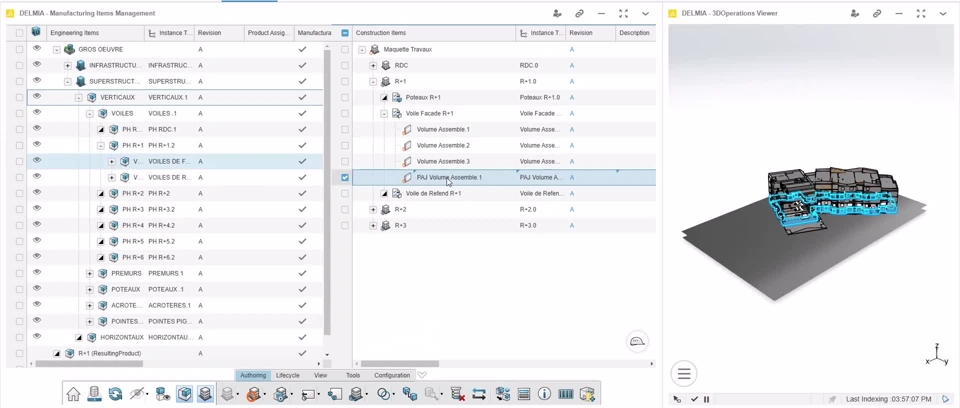Image resolution: width=960 pixels, height=408 pixels.
Task: Tick the checkbox for Voile Facade R+1 row
Action: click(x=345, y=113)
